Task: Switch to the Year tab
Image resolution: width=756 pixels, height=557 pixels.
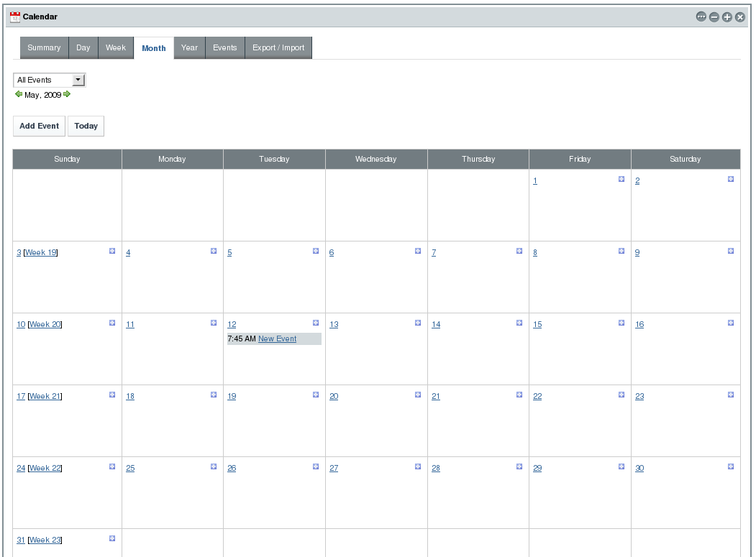Action: pyautogui.click(x=189, y=47)
